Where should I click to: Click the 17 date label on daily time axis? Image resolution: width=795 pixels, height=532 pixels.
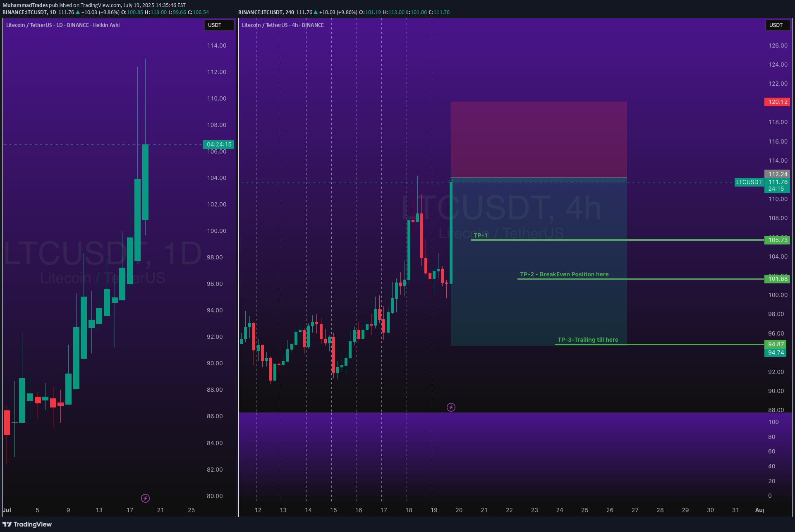point(130,510)
